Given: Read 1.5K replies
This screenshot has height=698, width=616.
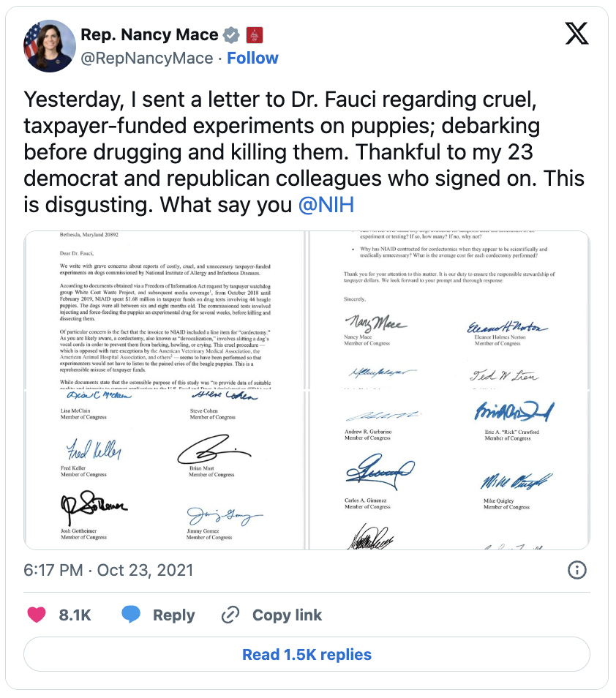Looking at the screenshot, I should click(307, 654).
